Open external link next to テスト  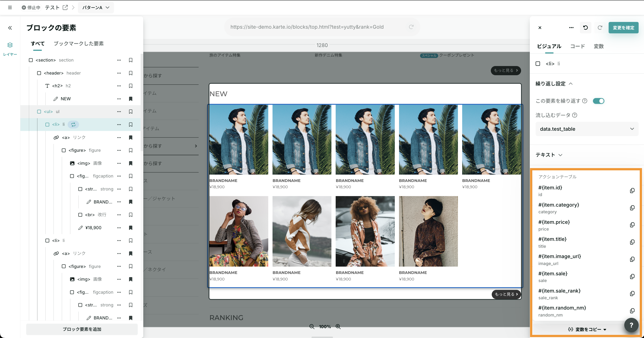click(65, 8)
